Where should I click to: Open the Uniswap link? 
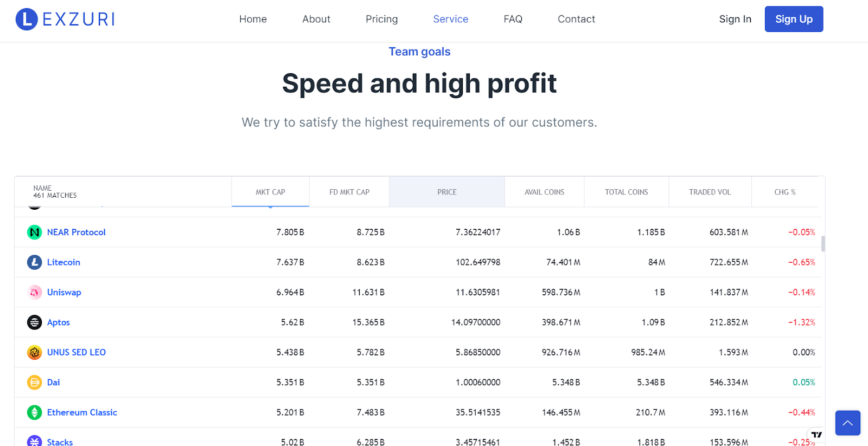pyautogui.click(x=64, y=292)
